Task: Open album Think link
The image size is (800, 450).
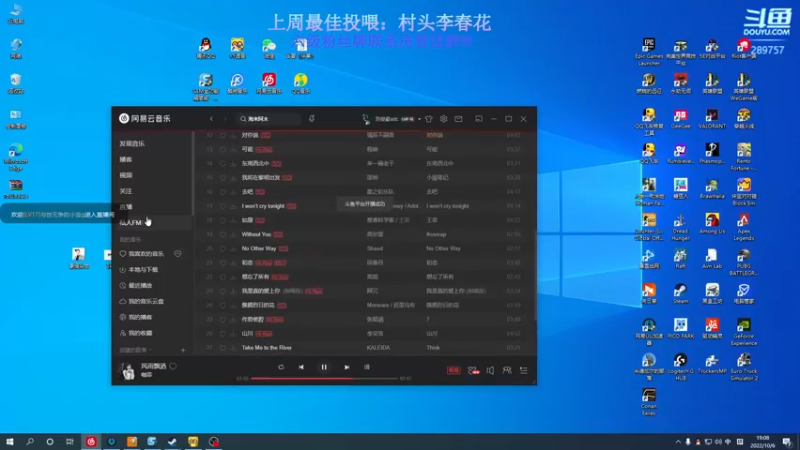Action: [x=433, y=348]
